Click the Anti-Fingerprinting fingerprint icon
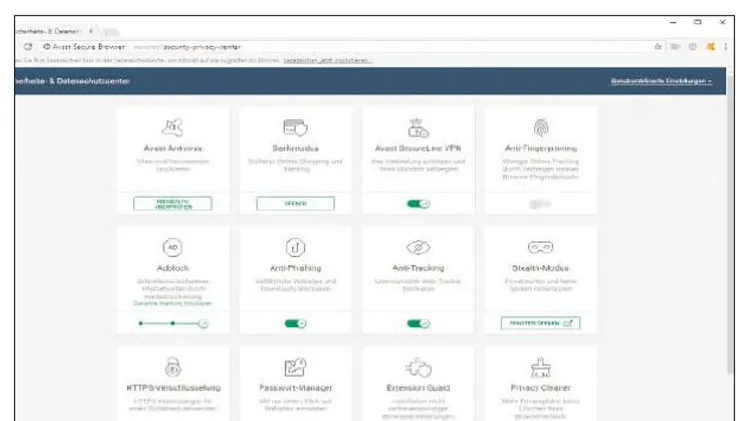Screen dimensions: 750x421 coord(540,128)
